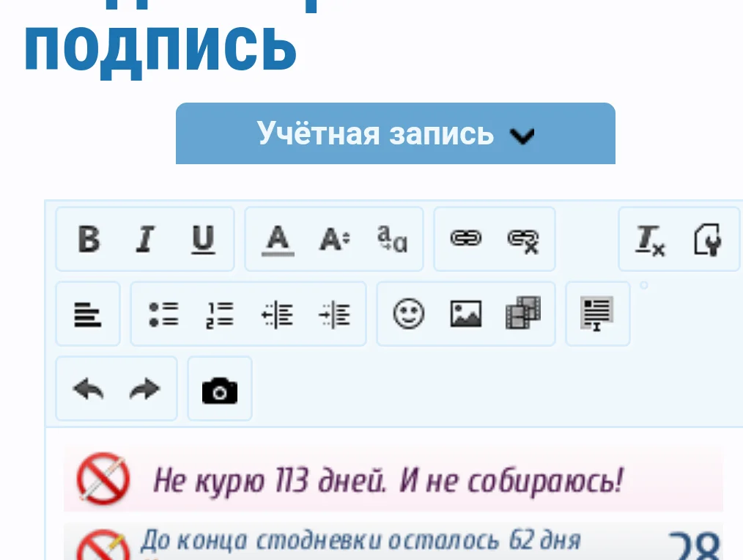Open the font color picker
The image size is (743, 560).
(278, 240)
